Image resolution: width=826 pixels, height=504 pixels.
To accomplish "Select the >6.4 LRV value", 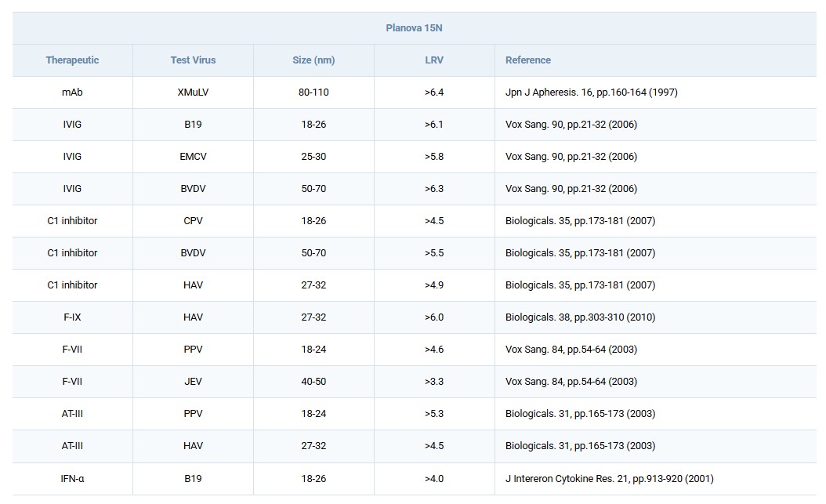I will point(434,92).
